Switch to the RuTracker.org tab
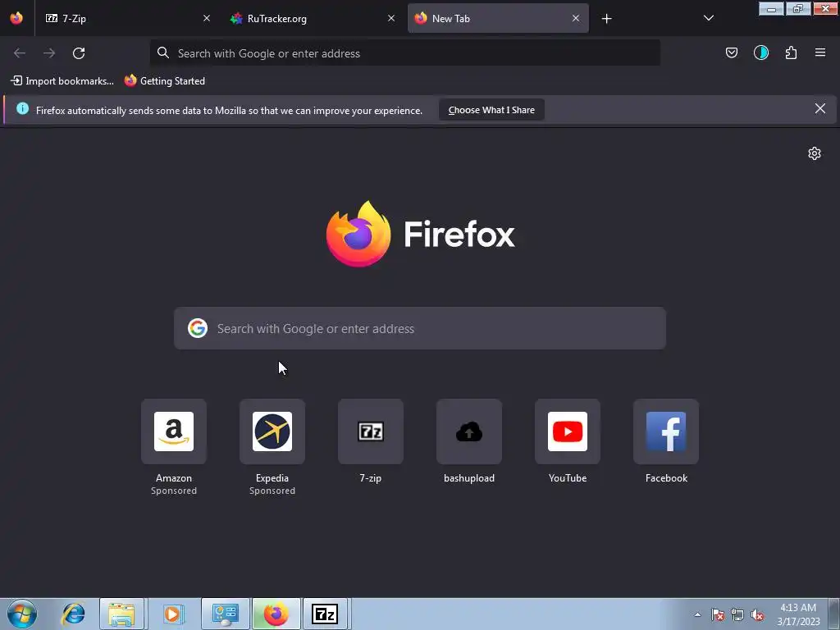Image resolution: width=840 pixels, height=630 pixels. click(x=313, y=18)
